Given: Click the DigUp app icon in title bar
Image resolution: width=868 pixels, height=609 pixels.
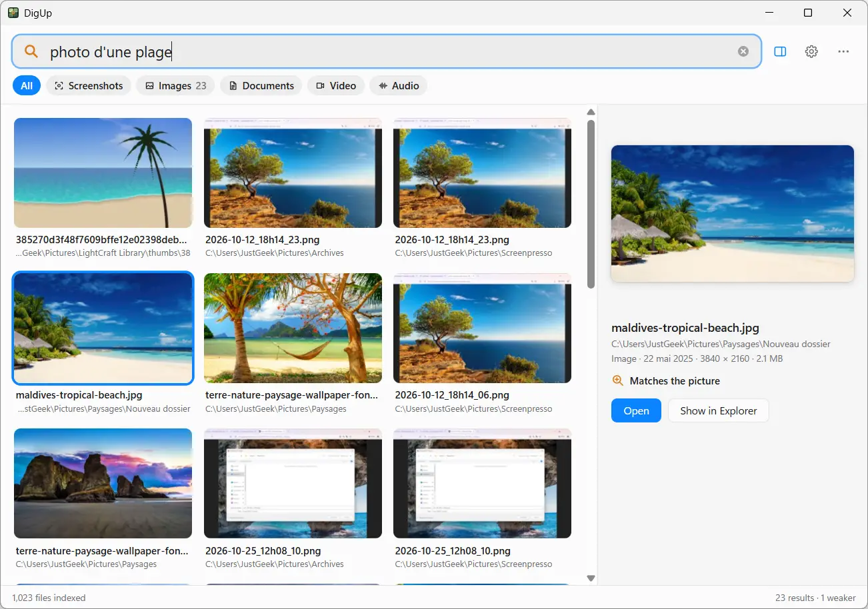Looking at the screenshot, I should [x=13, y=13].
